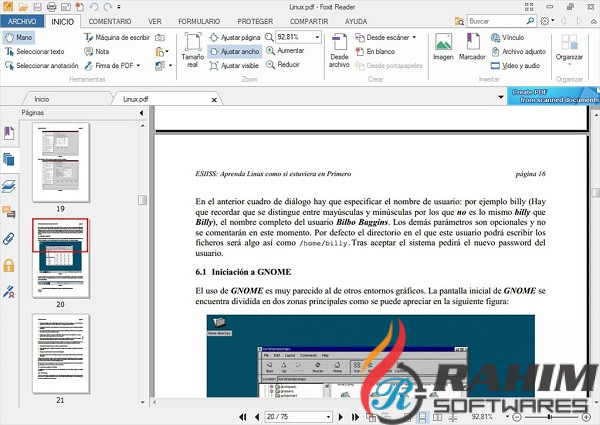Click the zoom out minus button
This screenshot has width=600, height=425.
click(x=516, y=417)
